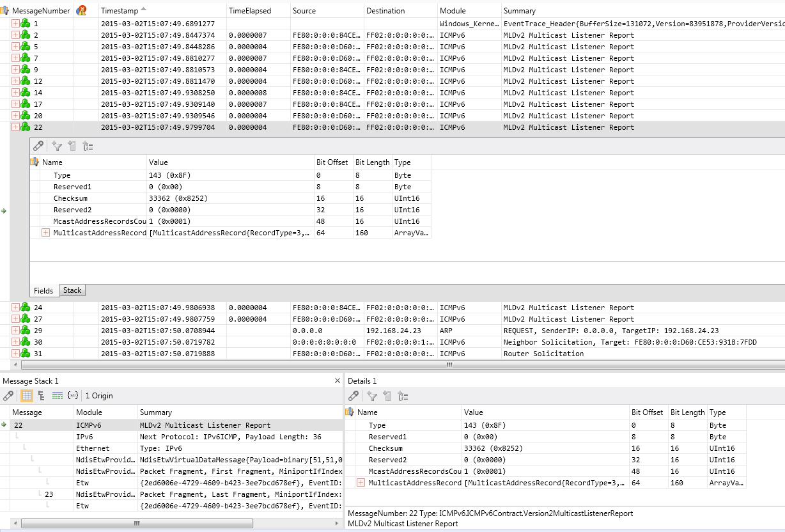Click green message icon of message 1

(26, 24)
